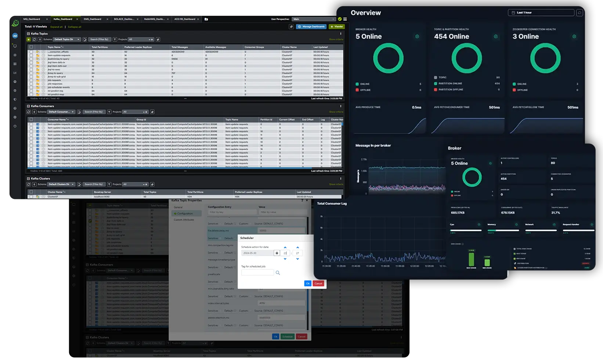Refresh the Kafka Topics viewlet
Viewport: 603px width, 364px height.
[x=34, y=39]
